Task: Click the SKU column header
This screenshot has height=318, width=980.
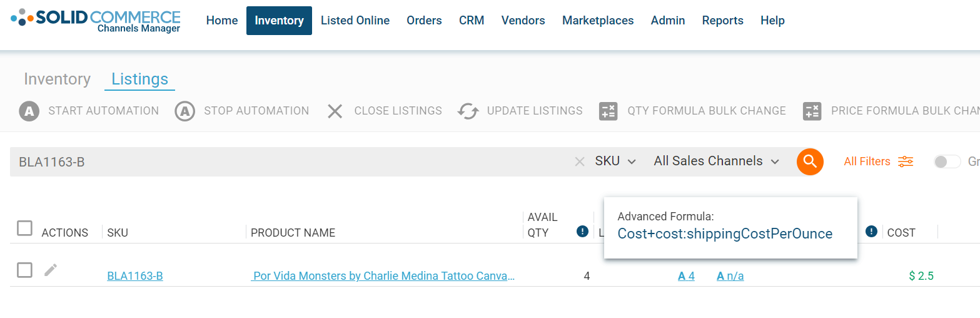Action: 118,233
